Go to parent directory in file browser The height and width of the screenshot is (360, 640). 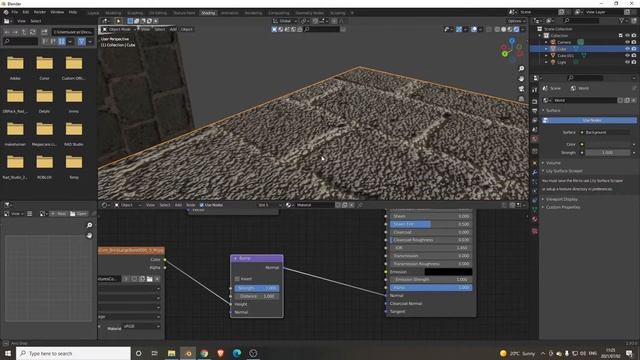[24, 31]
